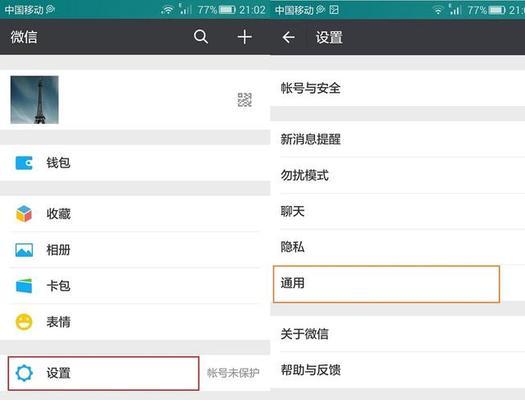Image resolution: width=525 pixels, height=400 pixels.
Task: Tap the blue settings gear icon
Action: click(x=24, y=373)
